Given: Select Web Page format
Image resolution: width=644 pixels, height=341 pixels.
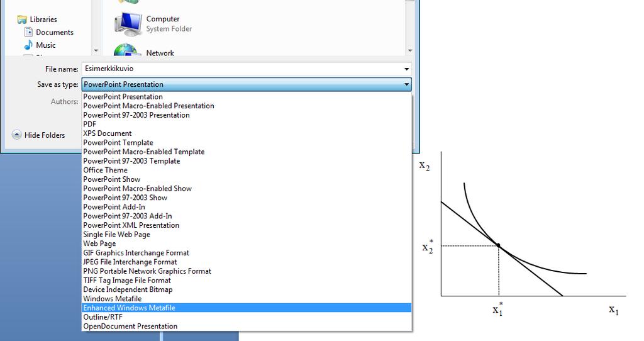Looking at the screenshot, I should click(x=247, y=243).
